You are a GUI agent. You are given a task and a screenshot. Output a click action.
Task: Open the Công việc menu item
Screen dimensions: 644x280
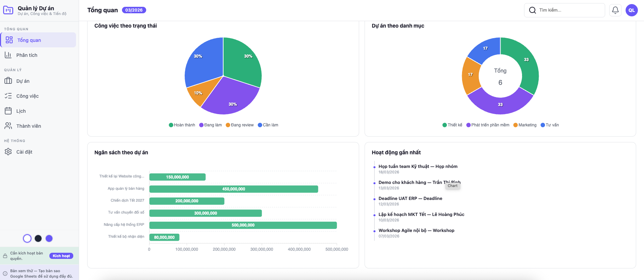pos(28,96)
